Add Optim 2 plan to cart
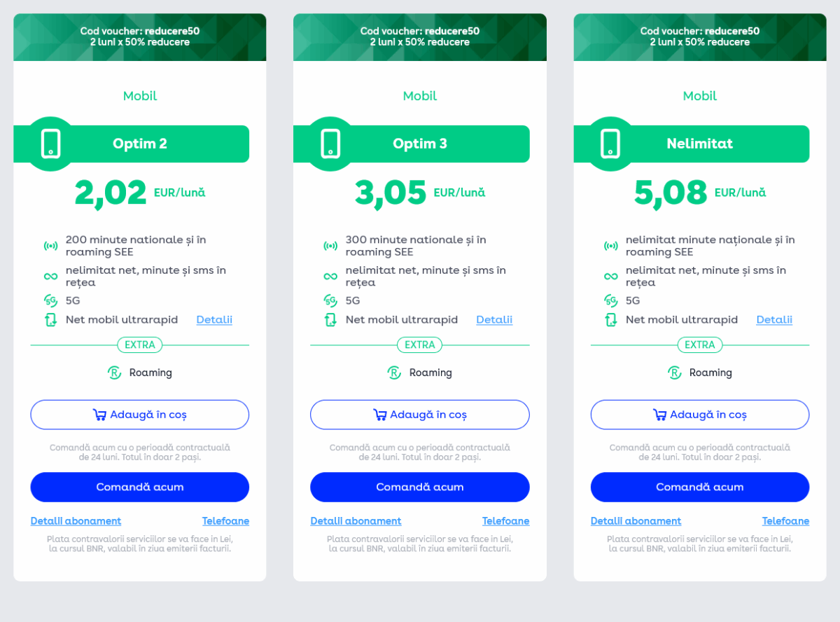840x622 pixels. click(140, 415)
